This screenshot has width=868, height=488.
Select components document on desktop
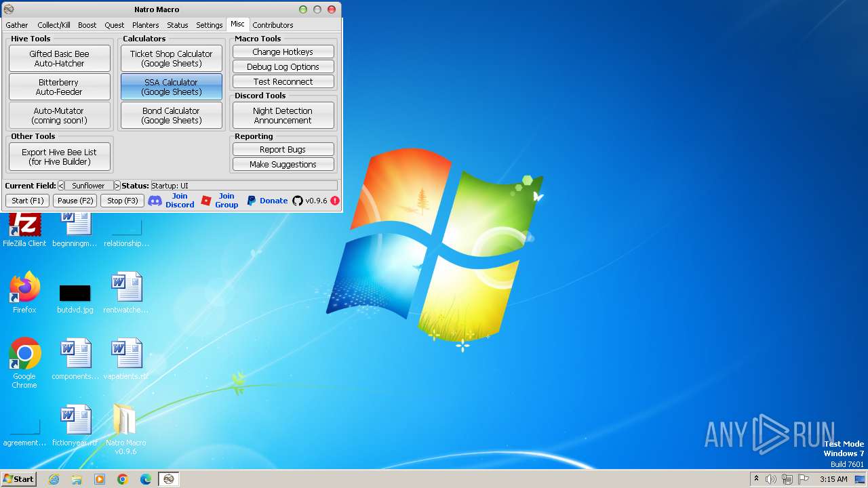point(75,359)
